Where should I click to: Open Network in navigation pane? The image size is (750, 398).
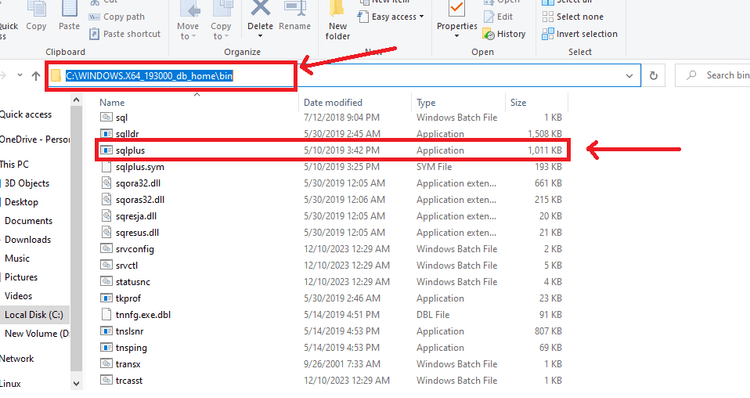pos(17,358)
